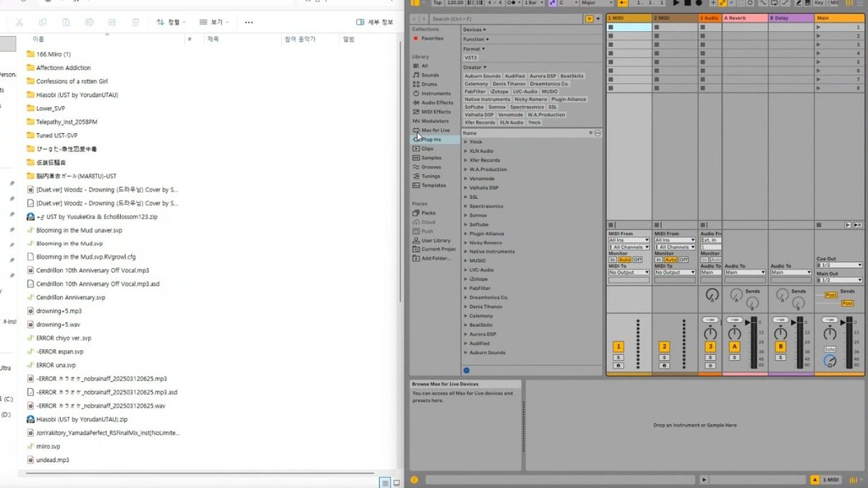Viewport: 868px width, 488px height.
Task: Click the delete trash icon in File Explorer
Action: (x=135, y=22)
